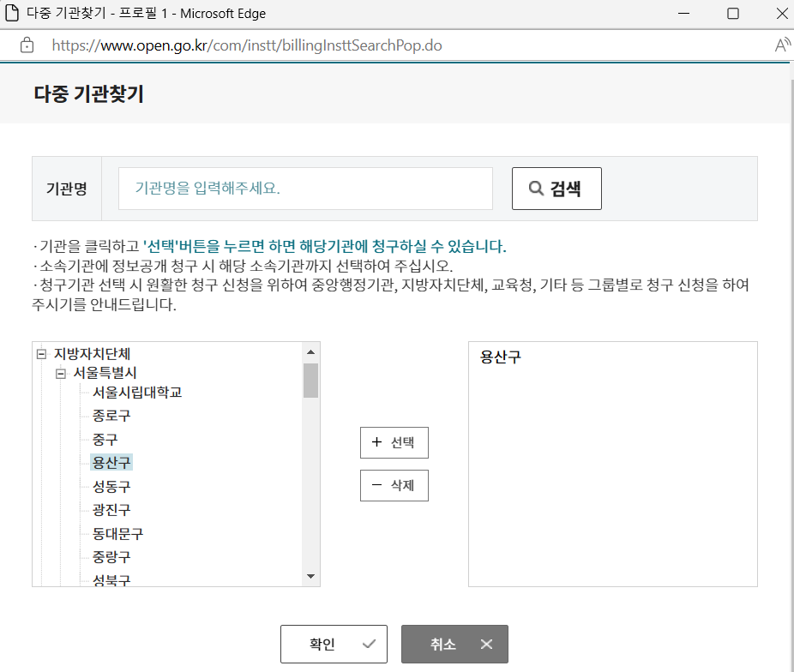The image size is (794, 672).
Task: Click tree scrollbar down arrow
Action: [311, 576]
